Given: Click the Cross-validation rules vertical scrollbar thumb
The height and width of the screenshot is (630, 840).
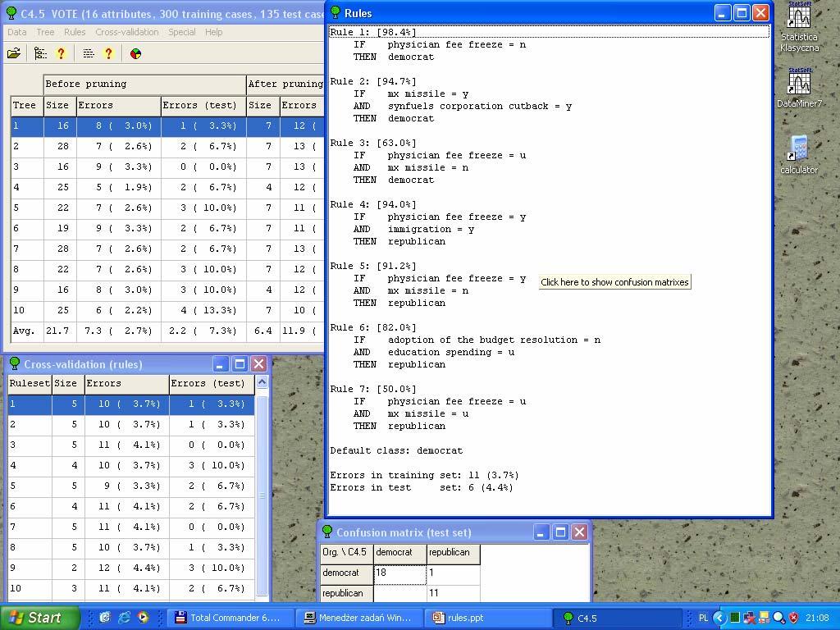Looking at the screenshot, I should coord(262,495).
